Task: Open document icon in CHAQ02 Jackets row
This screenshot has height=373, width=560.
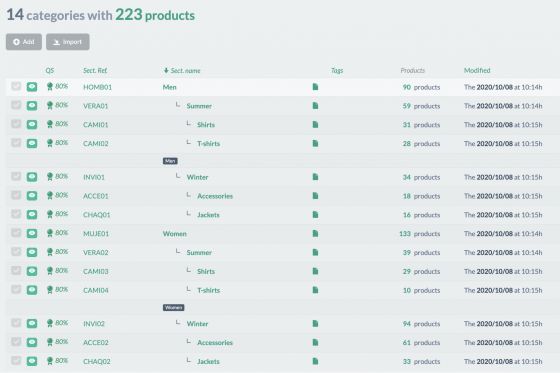Action: click(x=315, y=361)
